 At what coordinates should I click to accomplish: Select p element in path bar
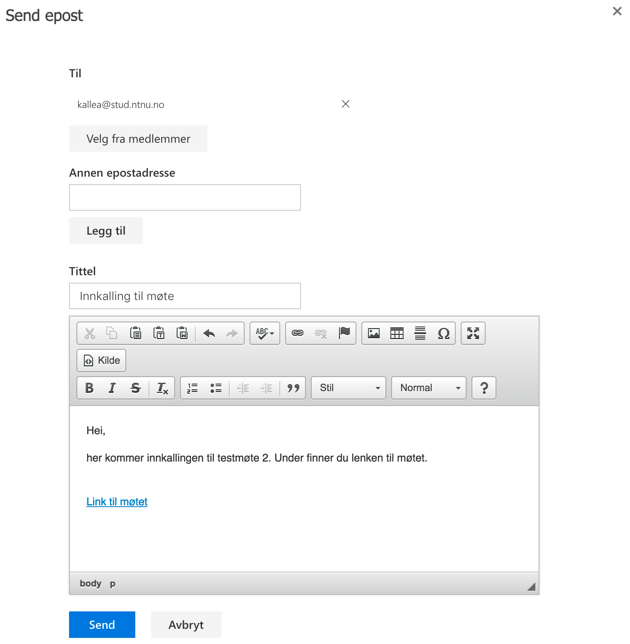[113, 584]
